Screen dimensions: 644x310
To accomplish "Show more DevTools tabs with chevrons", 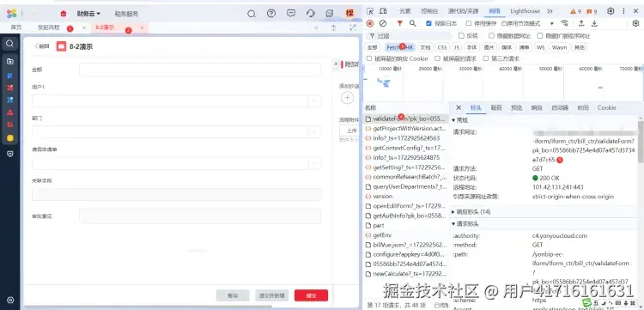I will [x=550, y=11].
